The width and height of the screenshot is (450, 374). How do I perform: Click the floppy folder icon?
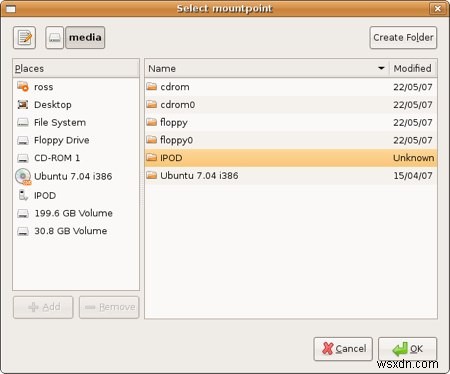click(x=152, y=122)
